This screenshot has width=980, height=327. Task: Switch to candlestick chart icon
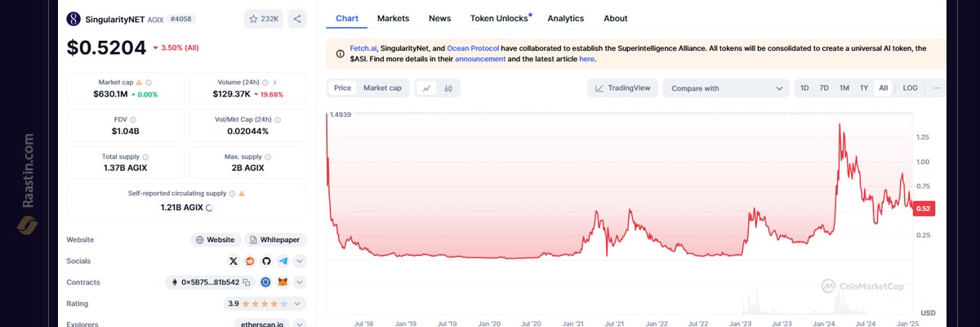click(x=448, y=88)
